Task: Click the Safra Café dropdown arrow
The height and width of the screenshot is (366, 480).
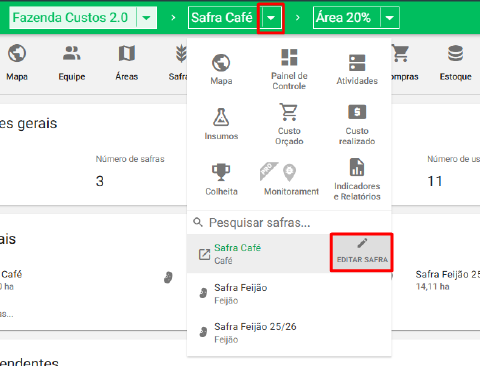Action: 271,18
